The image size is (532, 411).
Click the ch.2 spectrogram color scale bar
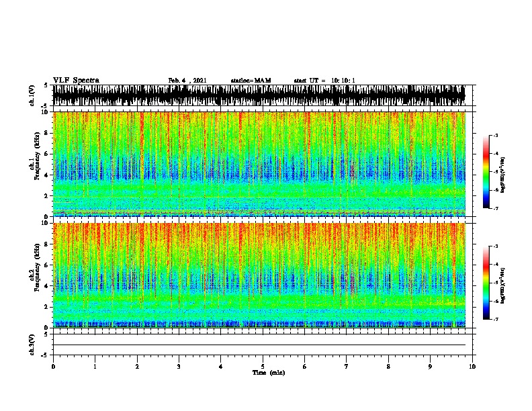(486, 283)
